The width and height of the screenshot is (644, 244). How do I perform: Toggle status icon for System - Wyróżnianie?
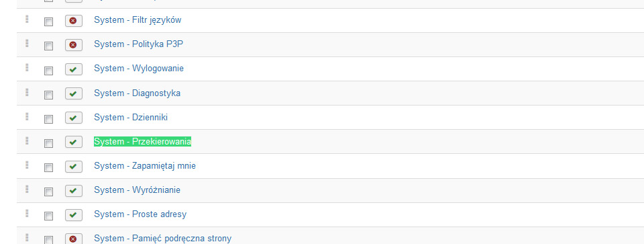click(74, 190)
